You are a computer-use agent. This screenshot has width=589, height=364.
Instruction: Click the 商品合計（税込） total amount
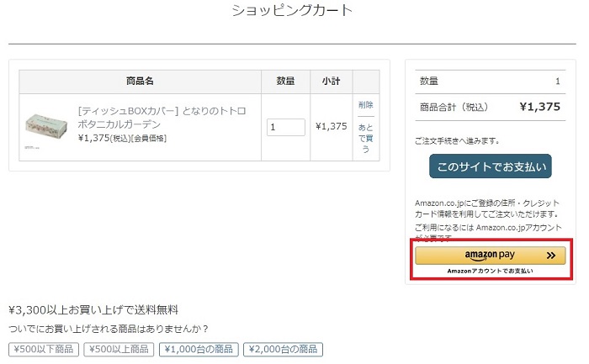click(539, 107)
